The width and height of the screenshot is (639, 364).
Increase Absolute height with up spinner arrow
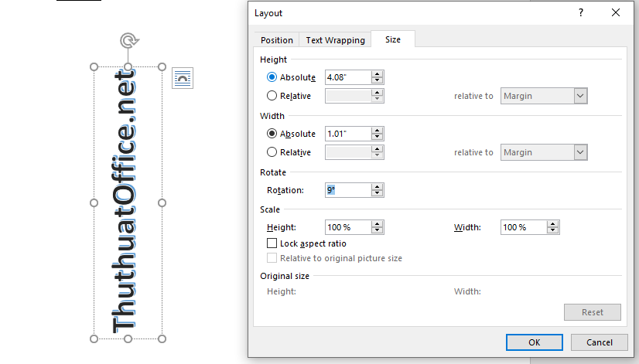[x=378, y=73]
